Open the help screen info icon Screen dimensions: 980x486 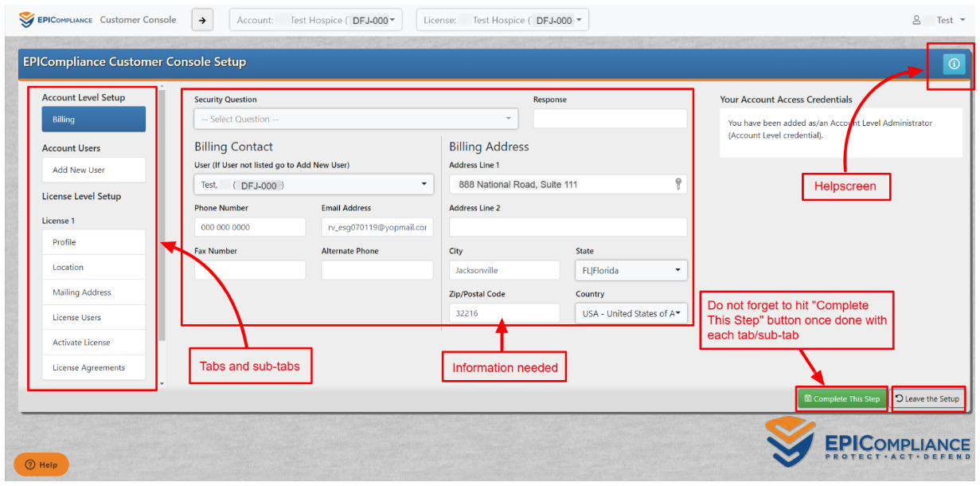[954, 64]
